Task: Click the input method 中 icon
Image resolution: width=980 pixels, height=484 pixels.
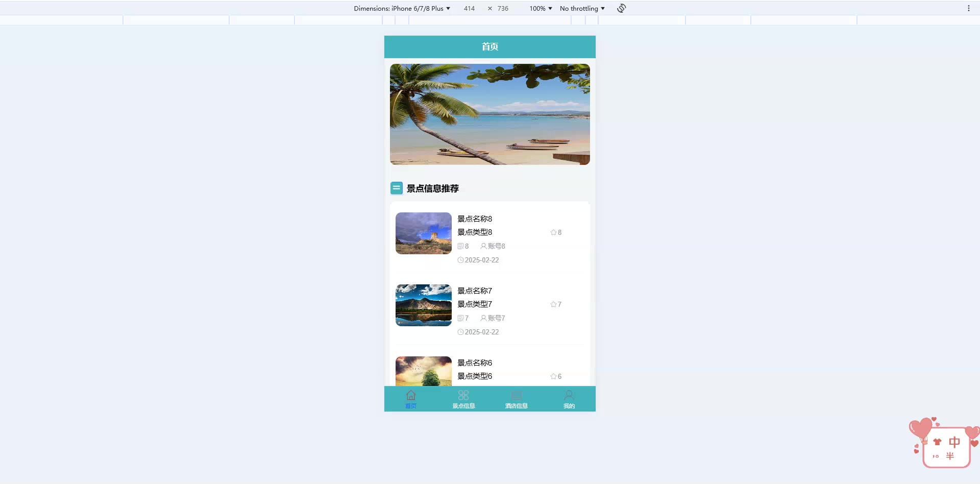Action: tap(954, 442)
